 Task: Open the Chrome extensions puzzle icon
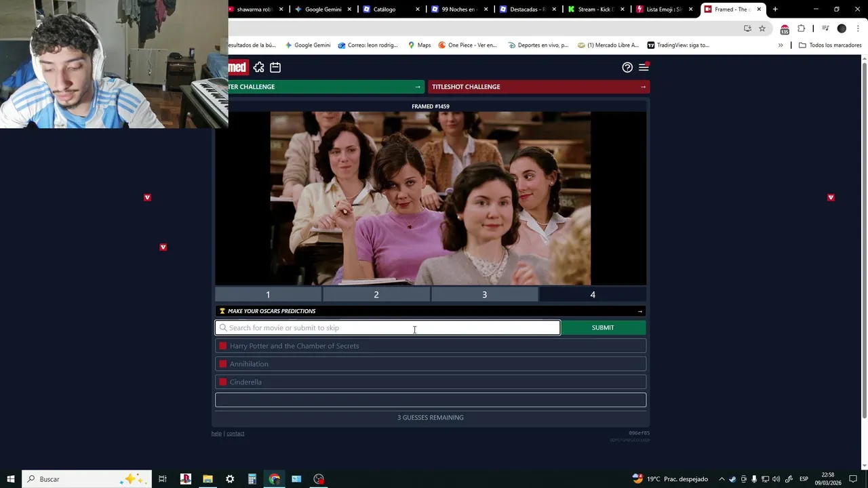pyautogui.click(x=802, y=28)
